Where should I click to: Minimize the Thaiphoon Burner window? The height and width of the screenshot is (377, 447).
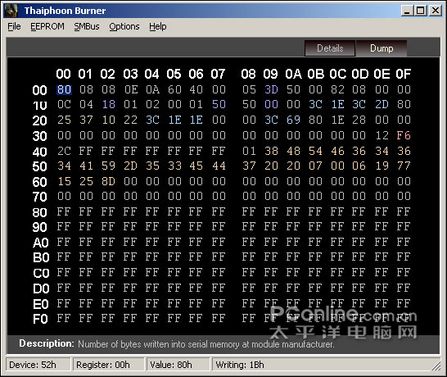point(407,11)
